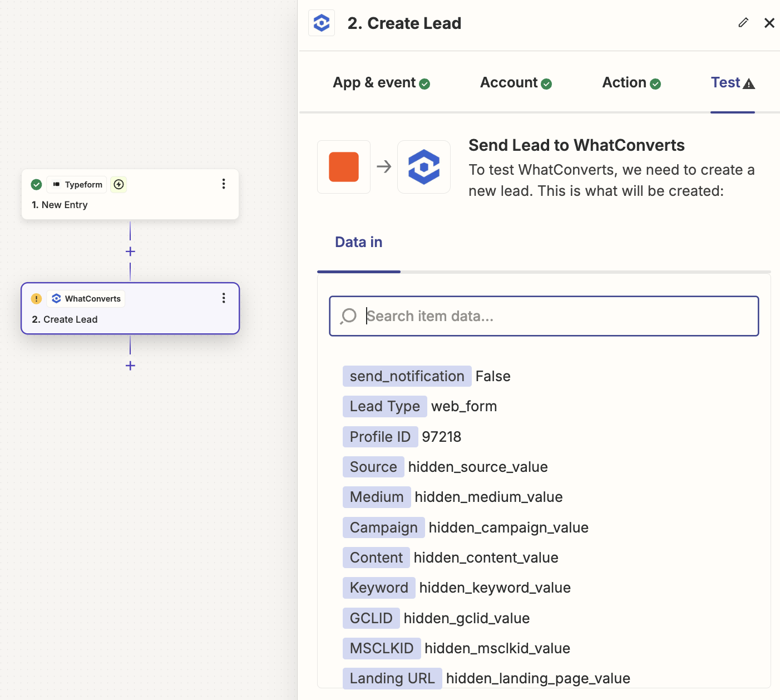Select the 2. Create Lead step card
The width and height of the screenshot is (780, 700).
point(130,308)
